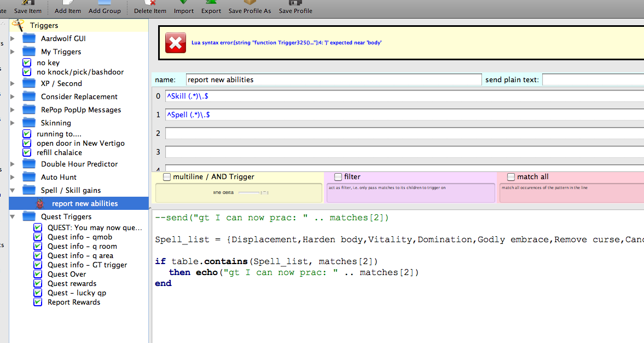This screenshot has height=343, width=644.
Task: Select 'QUEST: You may now que...' trigger
Action: click(x=95, y=228)
